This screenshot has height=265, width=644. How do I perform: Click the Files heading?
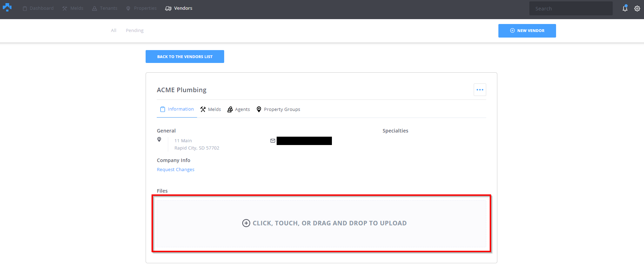[162, 191]
